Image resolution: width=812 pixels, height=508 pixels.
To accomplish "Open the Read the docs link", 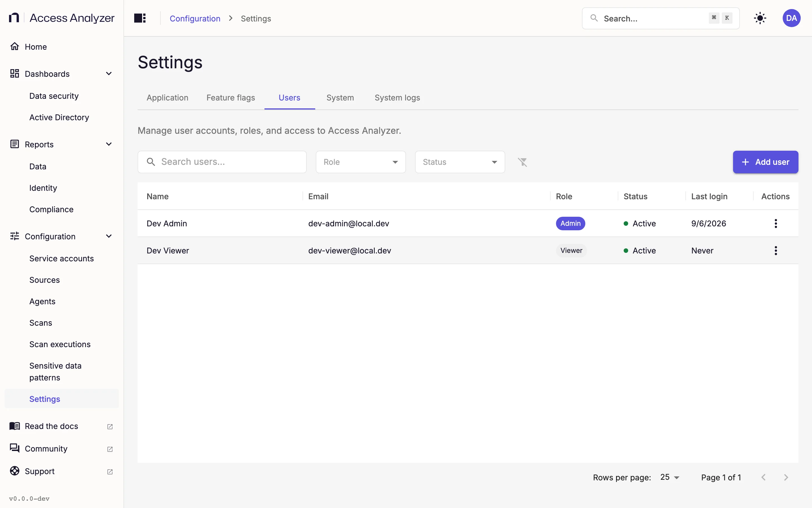I will click(62, 426).
